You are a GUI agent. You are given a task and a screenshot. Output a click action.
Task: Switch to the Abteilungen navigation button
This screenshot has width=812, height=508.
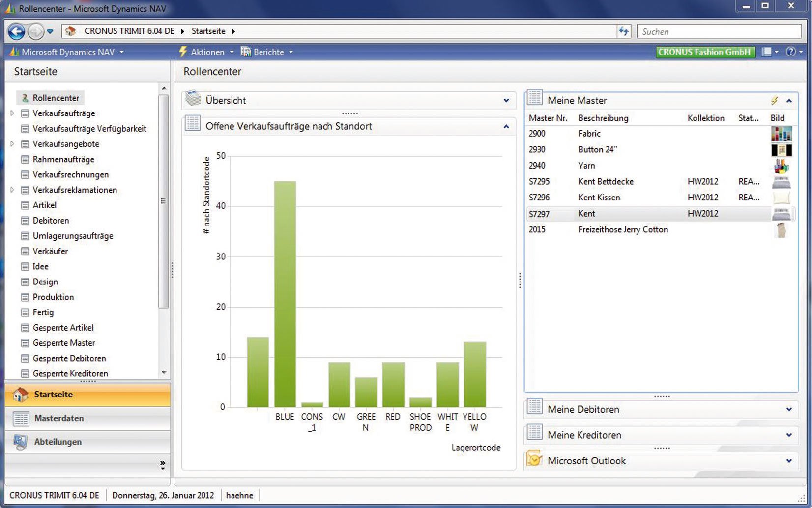(x=87, y=442)
